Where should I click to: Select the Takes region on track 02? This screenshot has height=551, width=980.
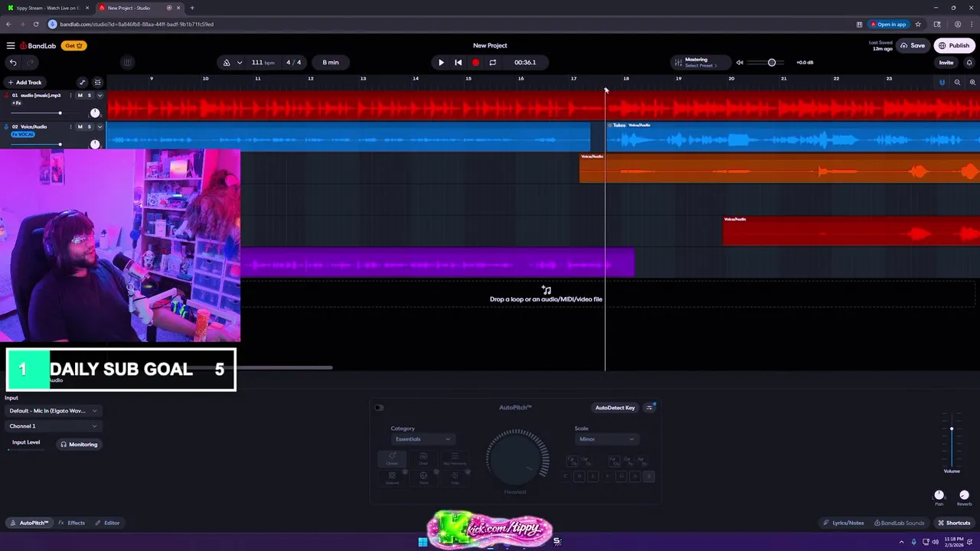point(793,136)
